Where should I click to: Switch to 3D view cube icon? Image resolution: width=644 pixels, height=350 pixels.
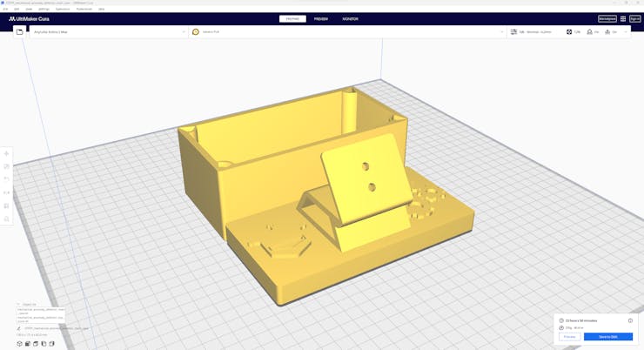click(x=19, y=344)
